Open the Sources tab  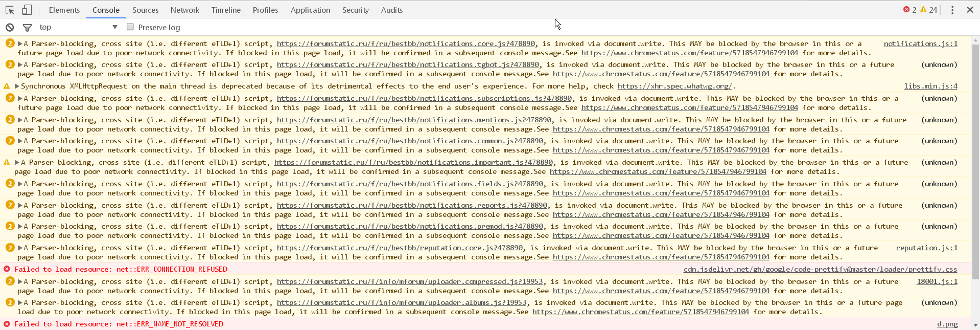coord(145,10)
